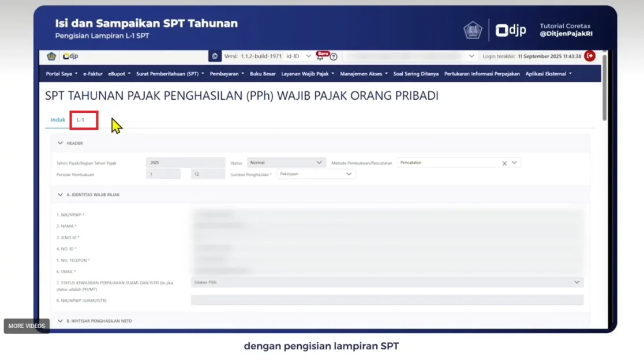Open Status Kewajiban Perpajakan Suami Istri dropdown

point(387,282)
